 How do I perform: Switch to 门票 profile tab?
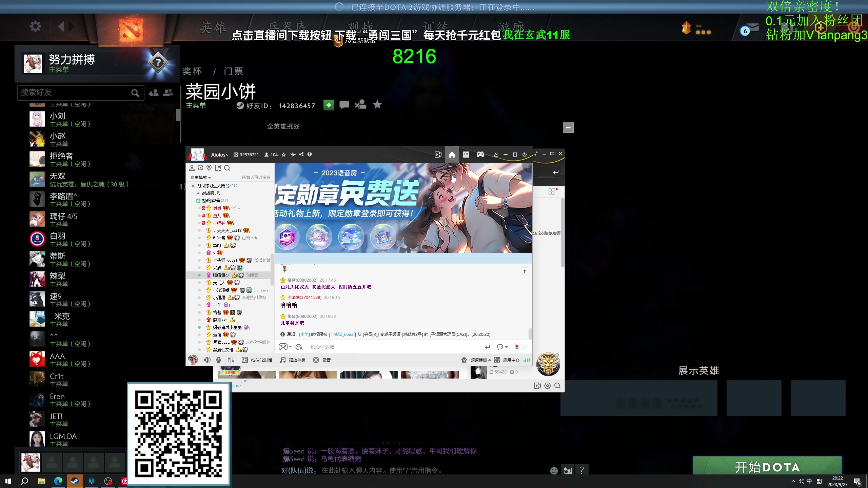234,71
